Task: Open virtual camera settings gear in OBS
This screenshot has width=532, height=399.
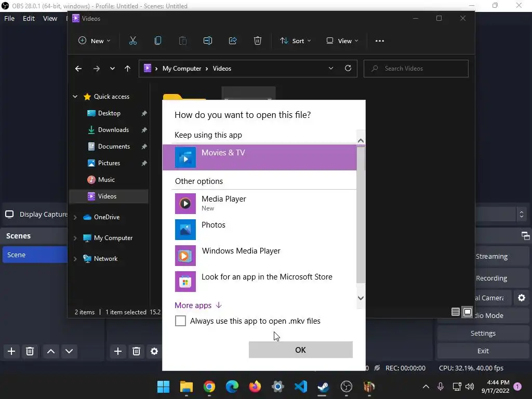Action: pos(522,298)
